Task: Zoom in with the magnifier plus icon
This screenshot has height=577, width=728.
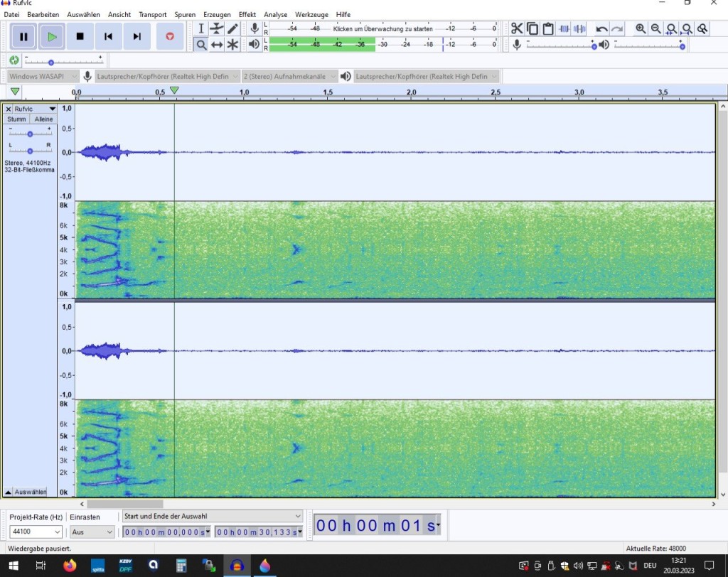Action: 641,28
